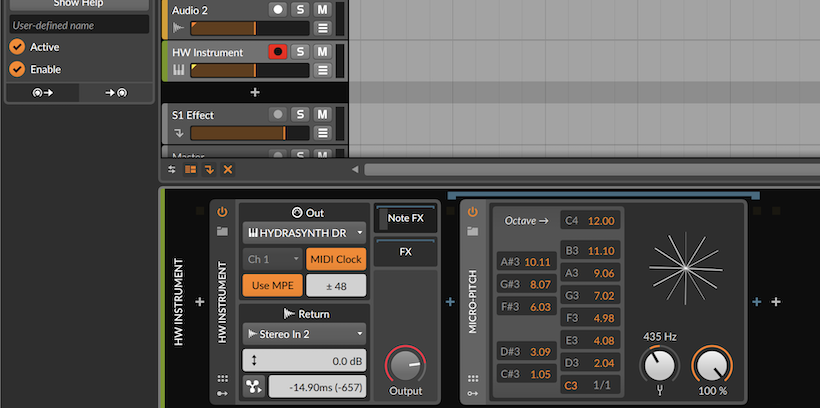Click the -14.90ms latency offset field
The image size is (820, 408).
317,387
